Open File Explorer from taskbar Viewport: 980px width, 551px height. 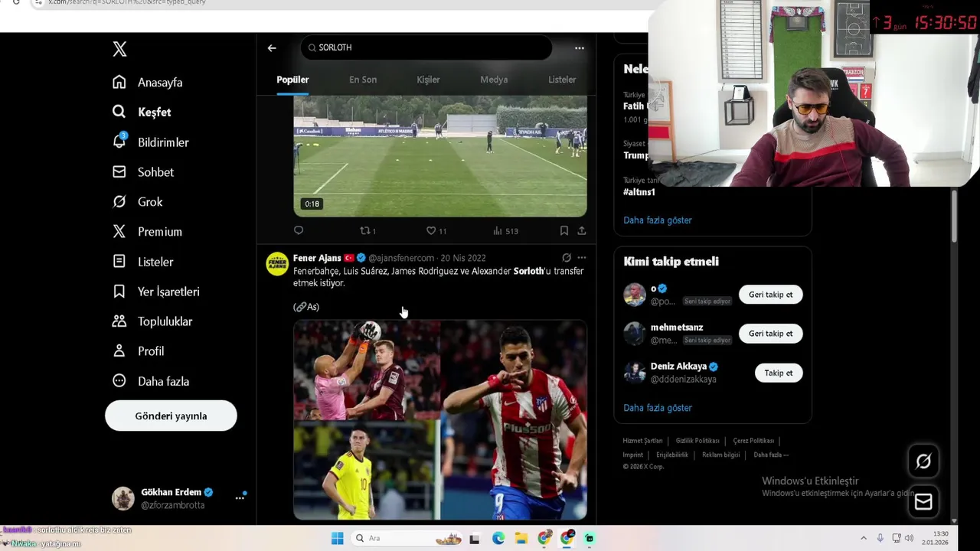click(521, 538)
